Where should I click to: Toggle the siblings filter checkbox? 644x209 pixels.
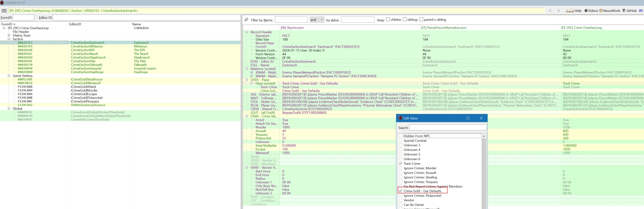(404, 20)
